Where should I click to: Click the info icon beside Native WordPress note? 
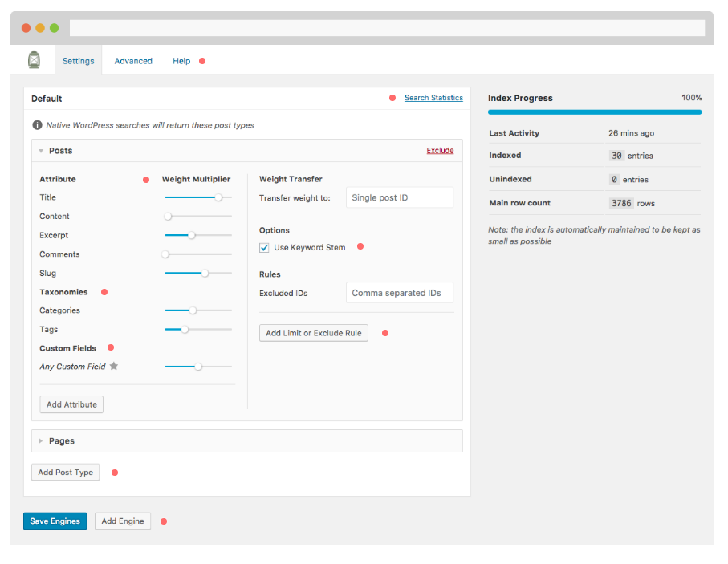[x=37, y=125]
